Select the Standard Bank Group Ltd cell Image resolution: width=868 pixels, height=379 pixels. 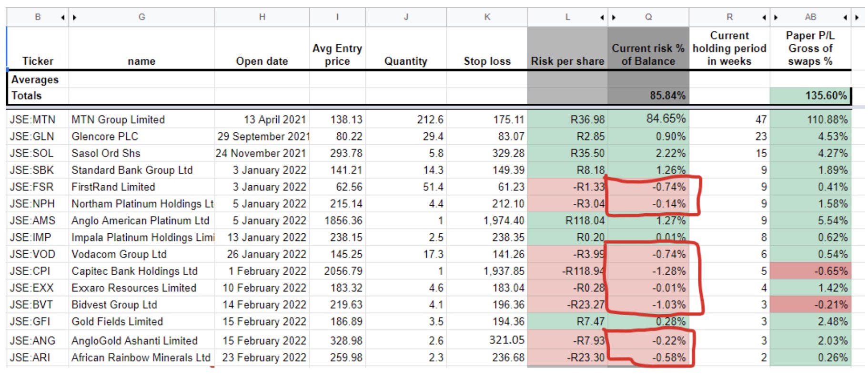coord(141,170)
